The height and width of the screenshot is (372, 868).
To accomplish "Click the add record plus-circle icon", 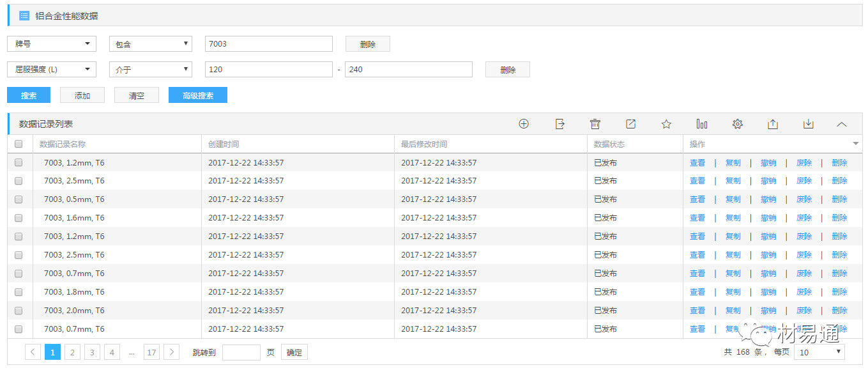I will (x=524, y=124).
